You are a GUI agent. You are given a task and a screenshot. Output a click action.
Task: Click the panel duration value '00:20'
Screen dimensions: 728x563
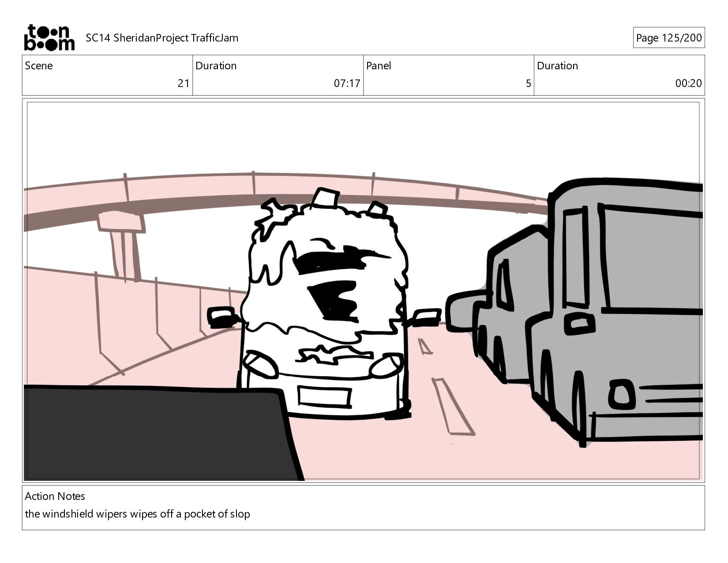coord(688,83)
